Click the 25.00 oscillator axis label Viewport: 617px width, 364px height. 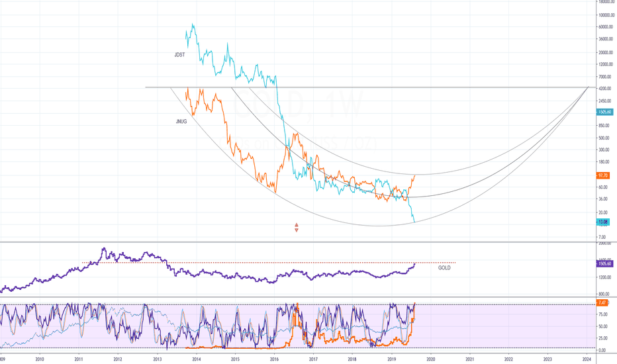pos(603,338)
